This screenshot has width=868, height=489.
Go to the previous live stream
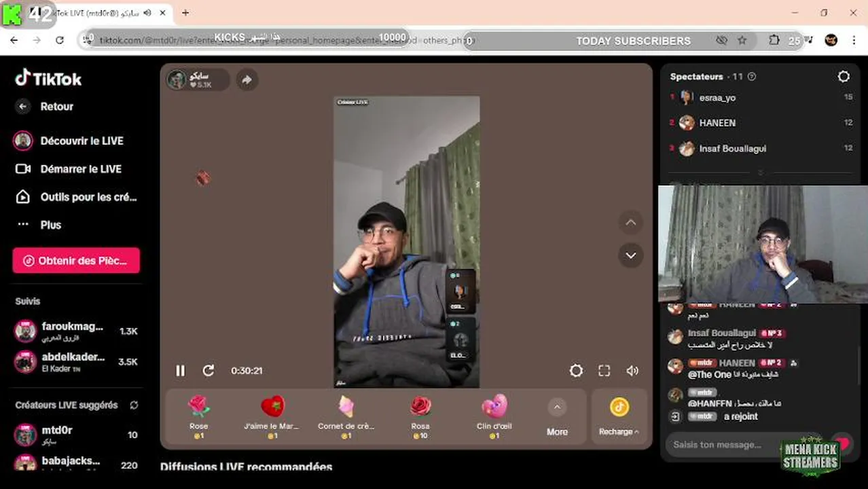point(630,223)
